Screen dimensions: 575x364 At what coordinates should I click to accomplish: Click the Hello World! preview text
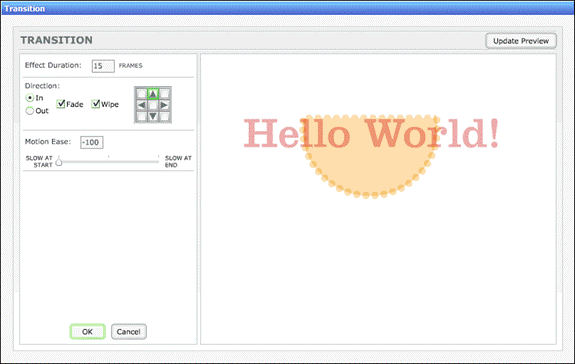pyautogui.click(x=371, y=133)
